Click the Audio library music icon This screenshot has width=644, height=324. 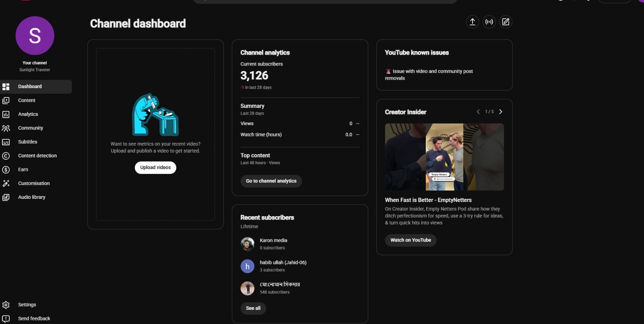point(6,197)
